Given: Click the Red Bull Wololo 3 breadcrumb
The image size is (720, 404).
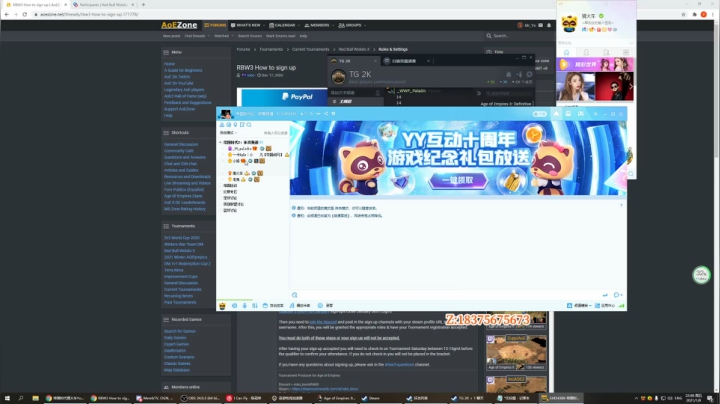Looking at the screenshot, I should point(354,49).
